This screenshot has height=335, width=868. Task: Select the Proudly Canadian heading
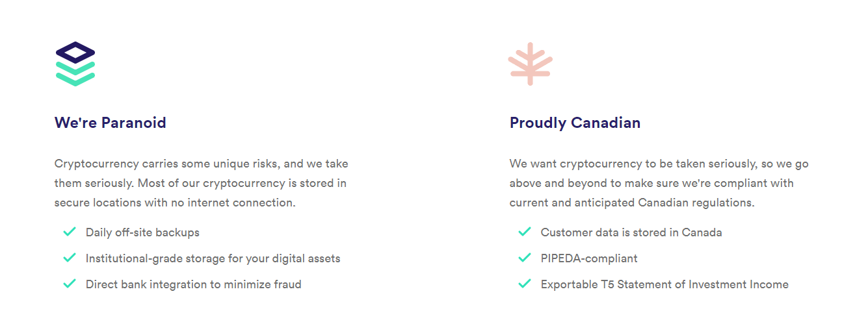point(575,123)
